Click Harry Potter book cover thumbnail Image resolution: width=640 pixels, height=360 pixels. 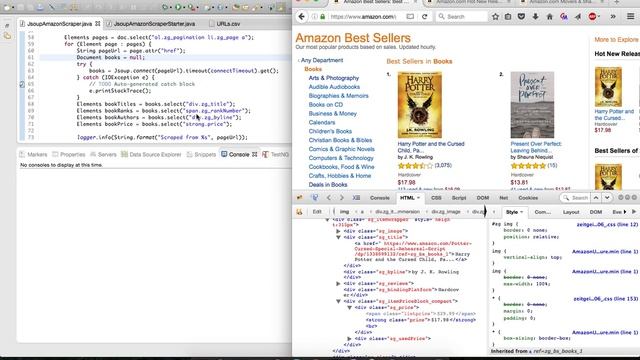420,105
